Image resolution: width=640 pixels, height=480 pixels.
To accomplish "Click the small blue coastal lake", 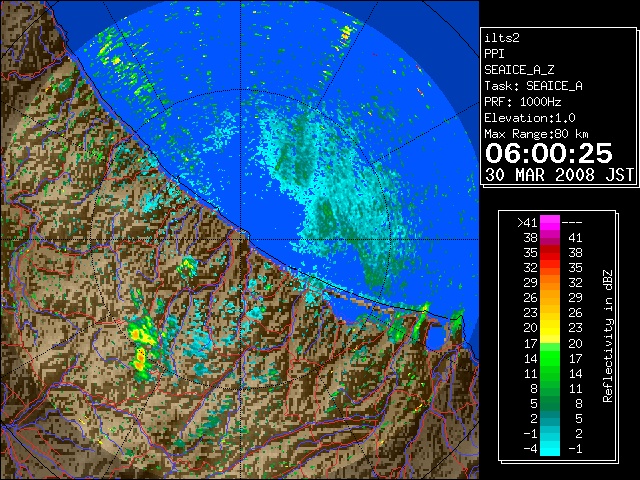I will tap(436, 337).
